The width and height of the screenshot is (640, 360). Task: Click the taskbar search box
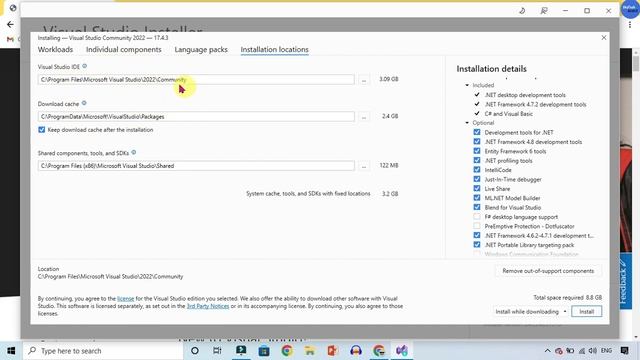(103, 351)
